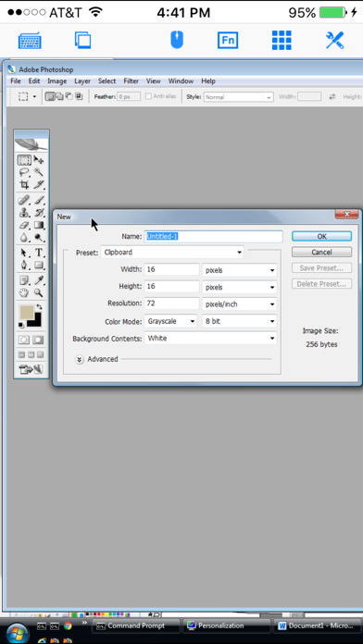Image resolution: width=363 pixels, height=644 pixels.
Task: Open the Height units dropdown
Action: click(240, 287)
